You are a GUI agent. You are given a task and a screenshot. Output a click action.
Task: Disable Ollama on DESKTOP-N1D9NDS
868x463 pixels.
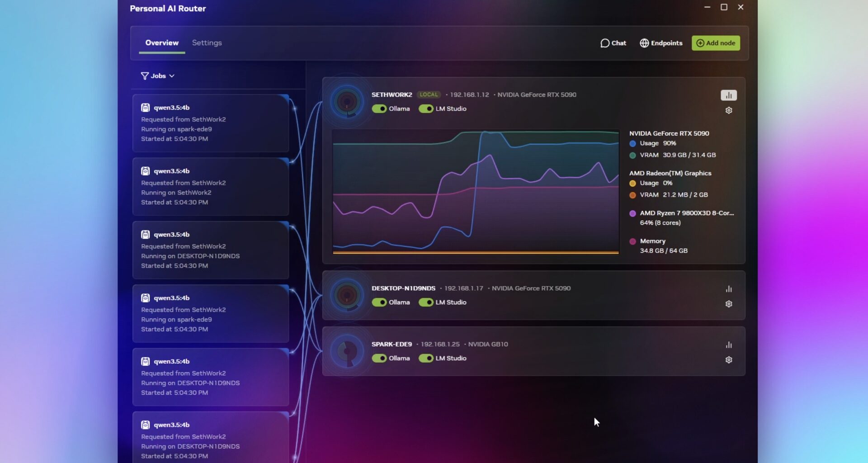(x=379, y=302)
